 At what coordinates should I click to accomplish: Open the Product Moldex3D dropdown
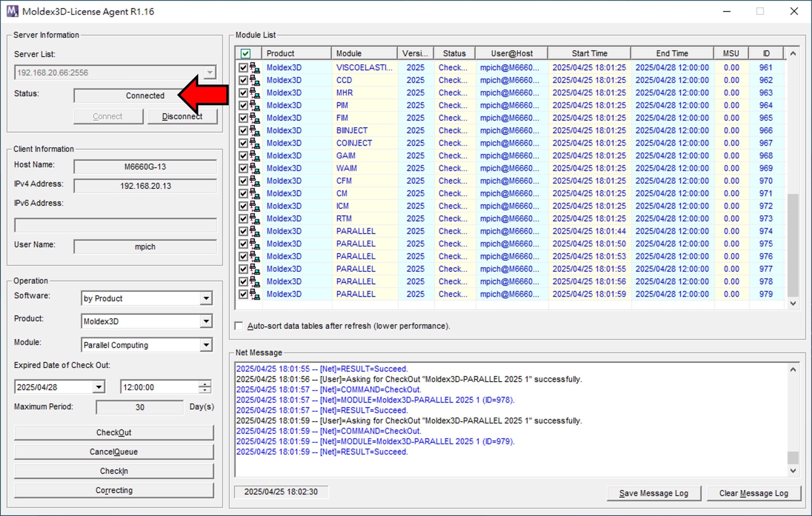pos(206,321)
